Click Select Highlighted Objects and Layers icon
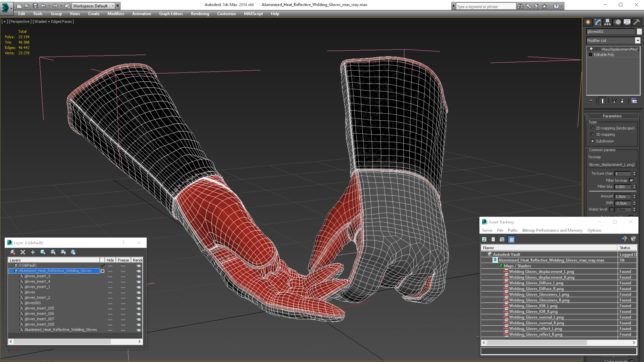Image resolution: width=644 pixels, height=362 pixels. pyautogui.click(x=43, y=252)
